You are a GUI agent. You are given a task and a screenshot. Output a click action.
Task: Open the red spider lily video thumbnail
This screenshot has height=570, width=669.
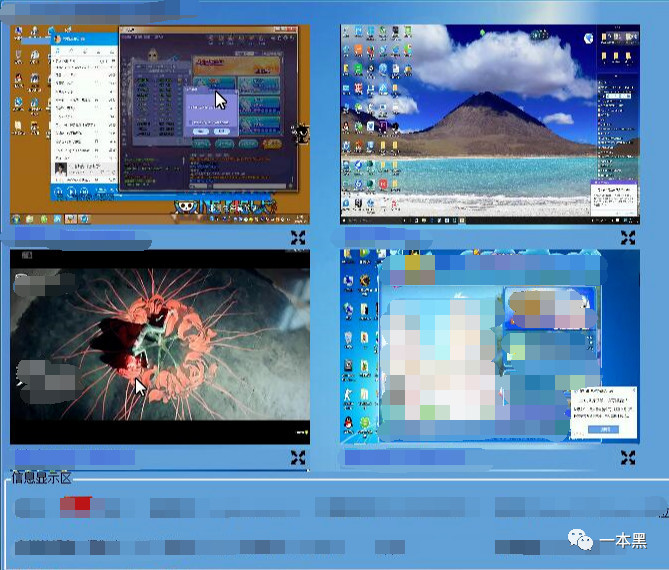pos(160,347)
